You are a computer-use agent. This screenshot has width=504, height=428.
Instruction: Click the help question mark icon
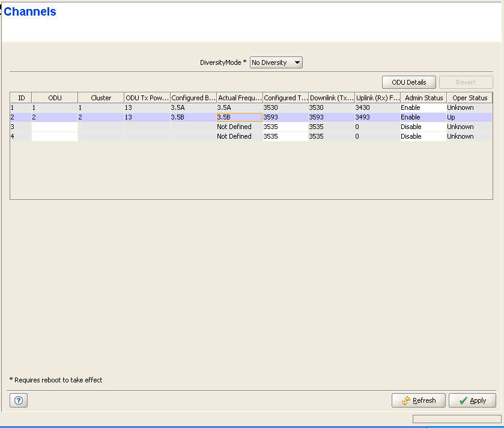click(18, 400)
